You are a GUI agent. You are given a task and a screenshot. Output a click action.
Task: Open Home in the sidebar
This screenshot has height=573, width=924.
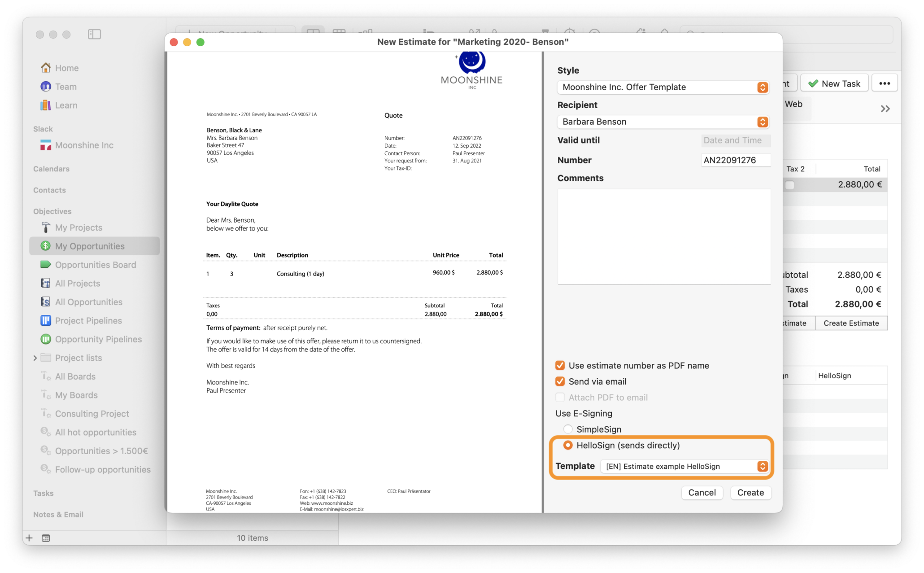[66, 68]
